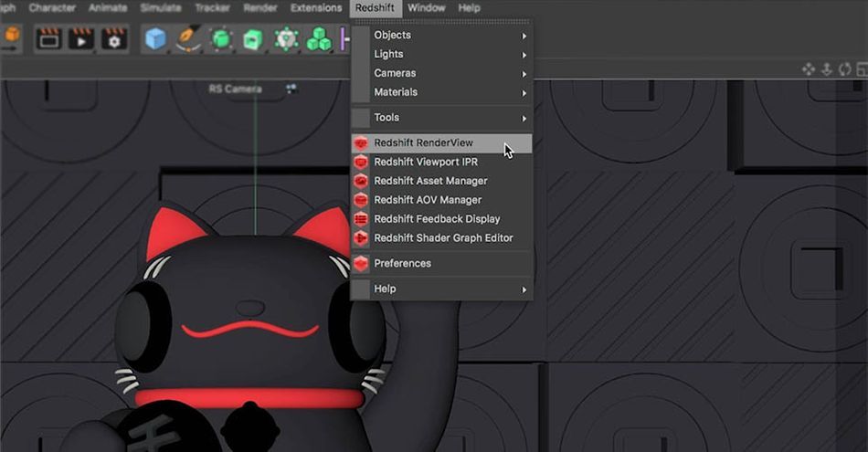Image resolution: width=868 pixels, height=452 pixels.
Task: Open Redshift Preferences
Action: [x=442, y=263]
